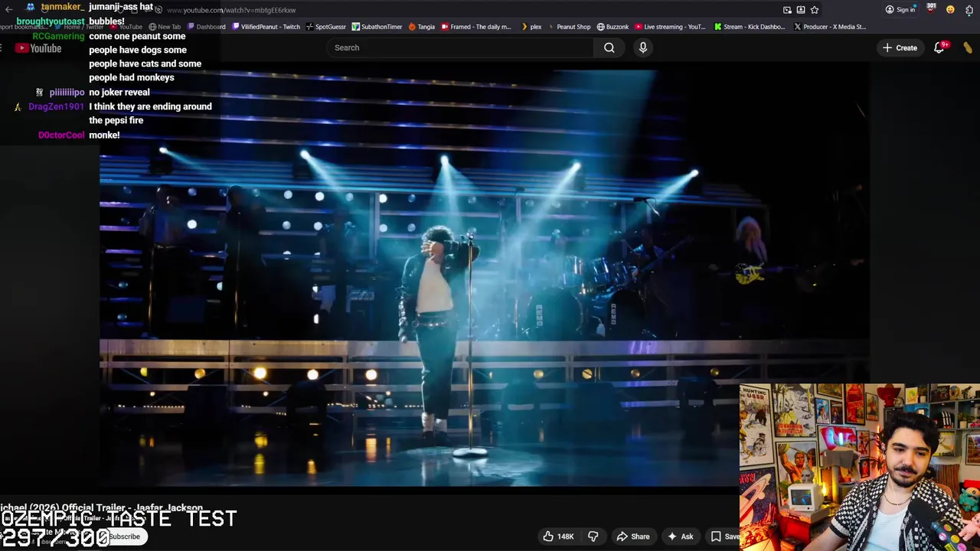The image size is (980, 551).
Task: Click the YouTube logo home link
Action: pos(38,48)
